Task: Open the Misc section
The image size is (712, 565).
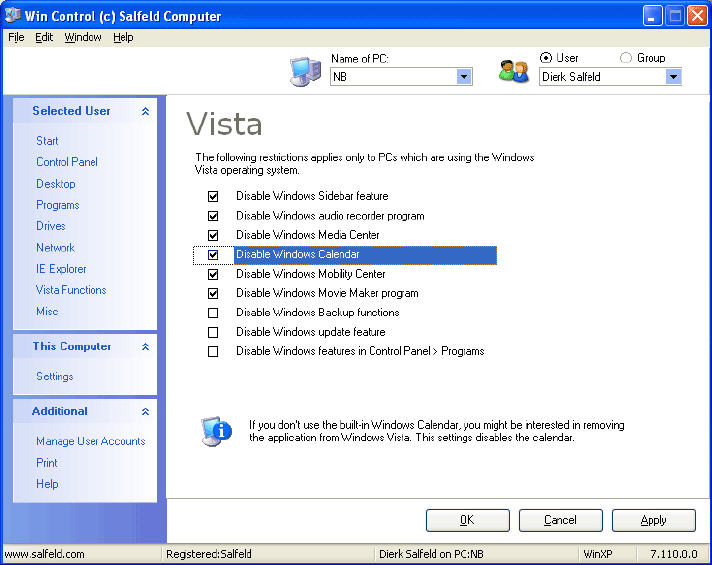Action: 47,311
